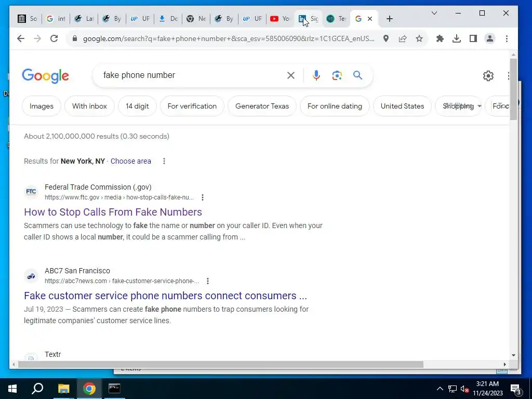Click the 'About 2,100,000,000 results' text
Screen dimensions: 532x399
pos(97,137)
